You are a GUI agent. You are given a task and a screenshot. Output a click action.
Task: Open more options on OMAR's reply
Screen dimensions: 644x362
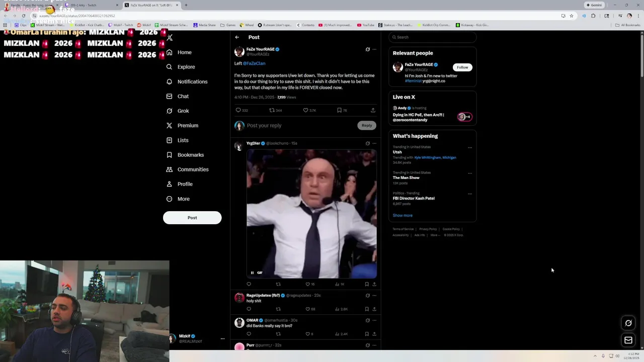(x=374, y=320)
